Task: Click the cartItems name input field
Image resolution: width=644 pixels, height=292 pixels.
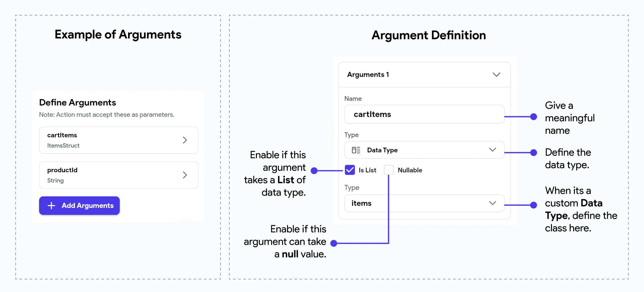Action: tap(424, 114)
